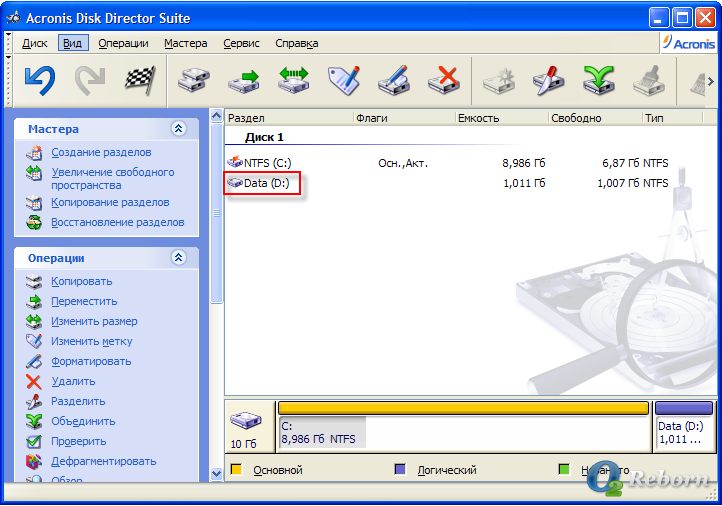Viewport: 722px width, 506px height.
Task: Sort by the Раздел column header
Action: click(289, 118)
